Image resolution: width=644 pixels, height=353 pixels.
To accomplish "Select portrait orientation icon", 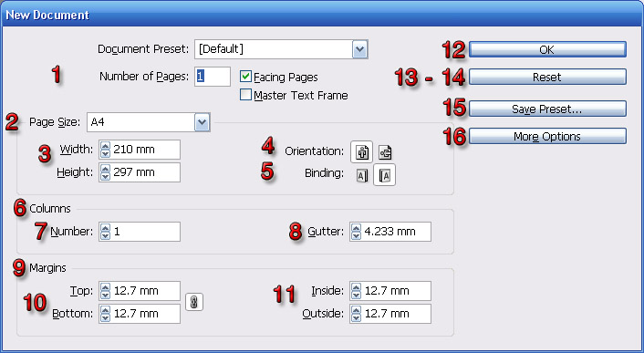I will pyautogui.click(x=362, y=151).
